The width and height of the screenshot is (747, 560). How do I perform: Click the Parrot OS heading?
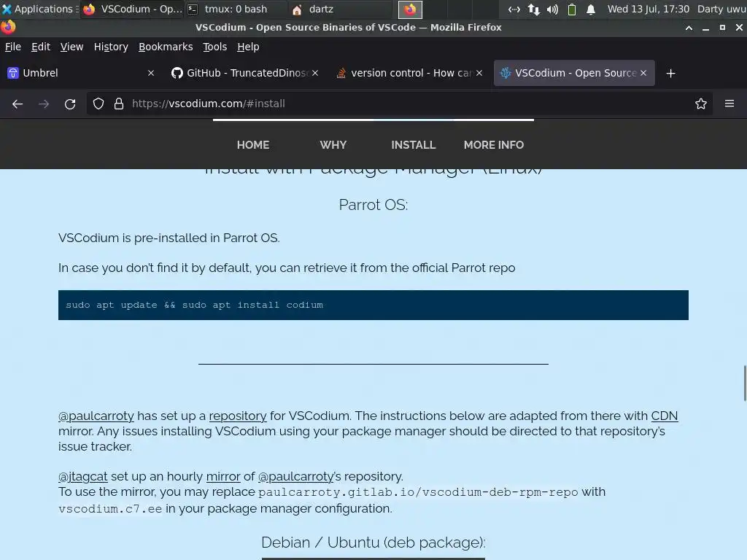(x=373, y=205)
